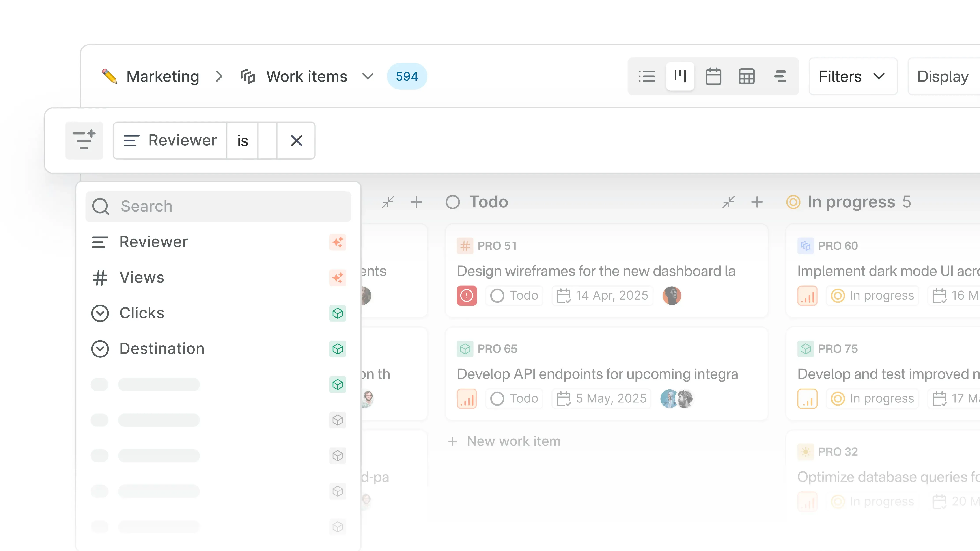The width and height of the screenshot is (980, 551).
Task: Open spreadsheet table layout view
Action: point(747,76)
